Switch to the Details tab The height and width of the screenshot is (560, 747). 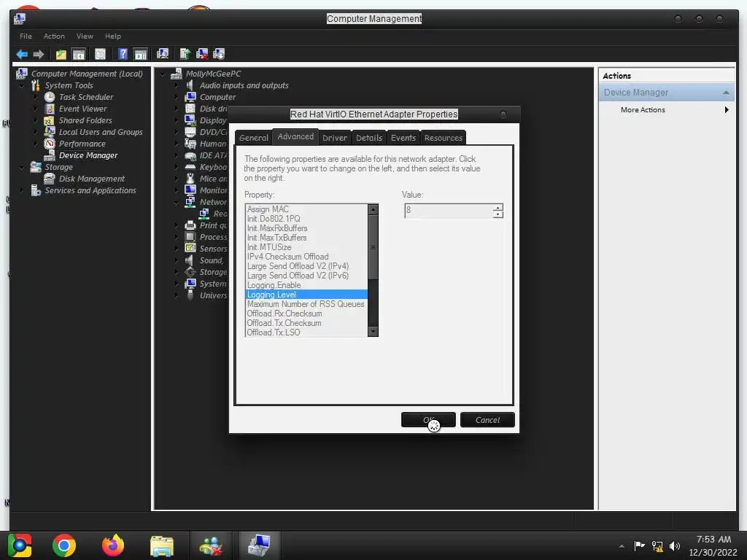[369, 138]
